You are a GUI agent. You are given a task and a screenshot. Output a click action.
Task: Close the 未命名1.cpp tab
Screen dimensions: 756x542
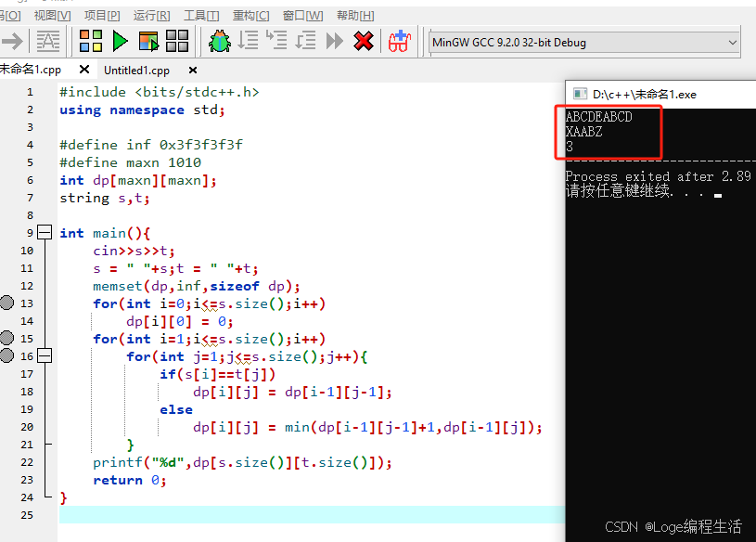pos(83,70)
